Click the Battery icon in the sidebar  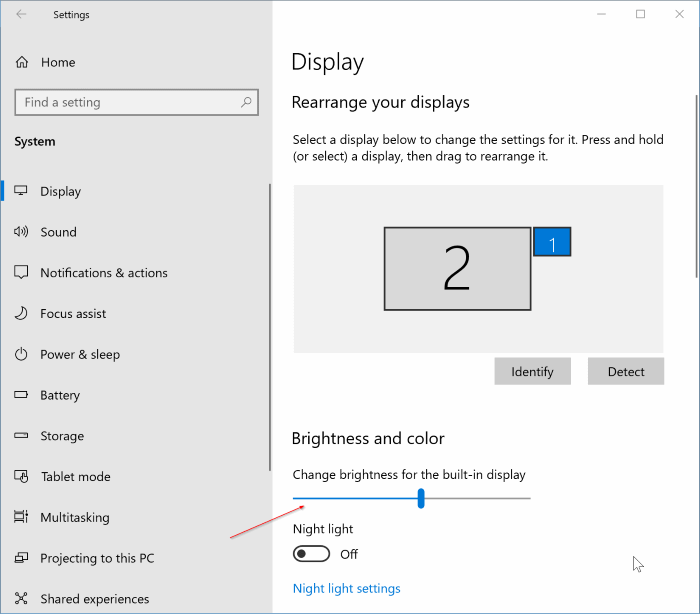[21, 396]
